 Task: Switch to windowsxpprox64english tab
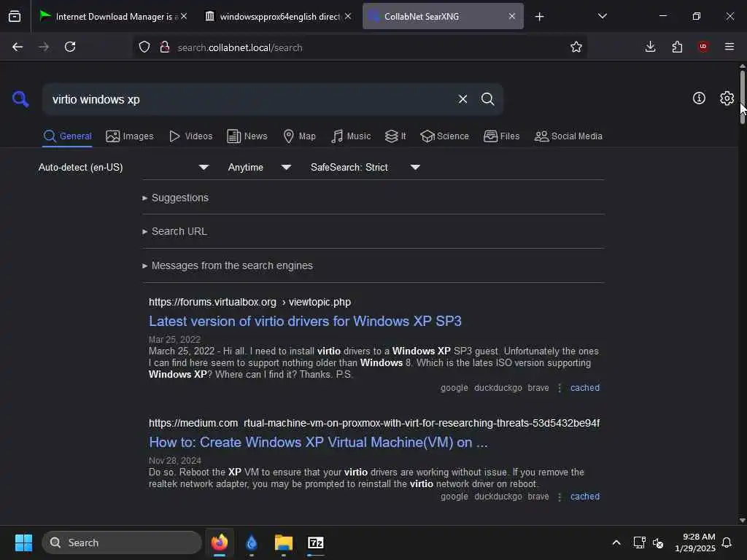coord(279,17)
